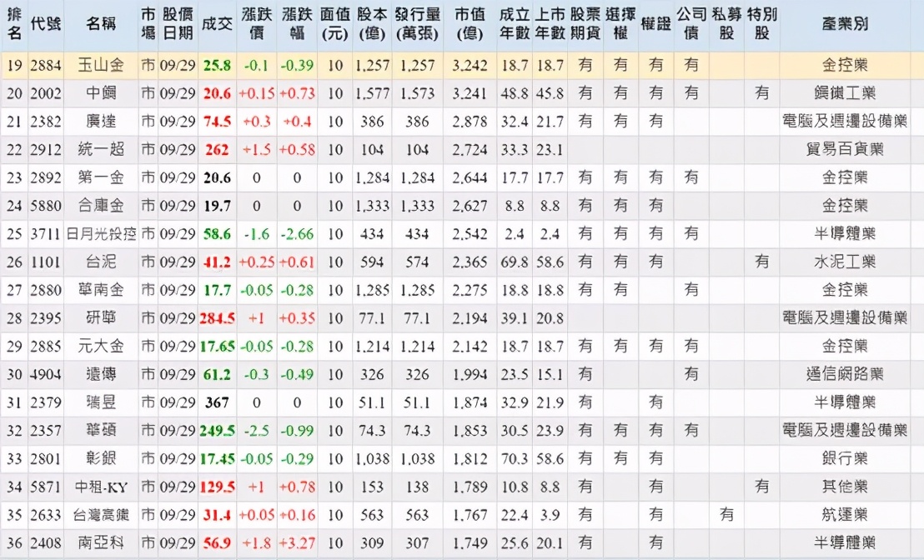
Task: Sort by the 成交 column header
Action: (218, 24)
